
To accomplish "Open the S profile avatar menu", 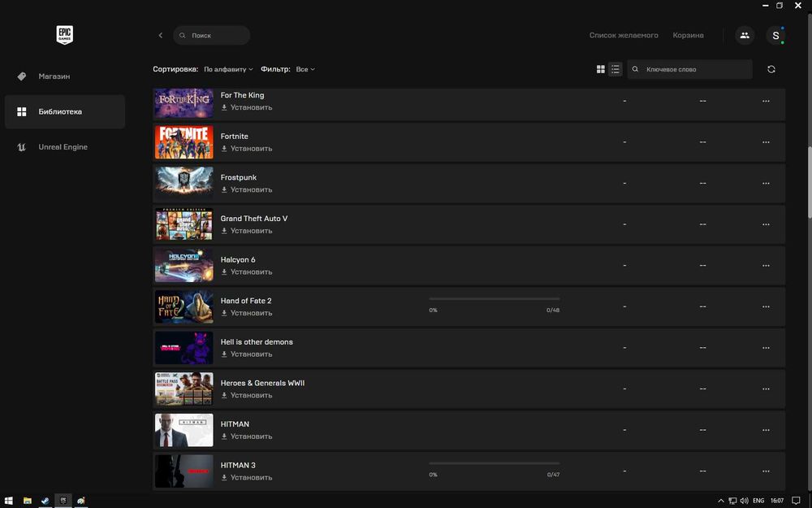I will pos(775,35).
